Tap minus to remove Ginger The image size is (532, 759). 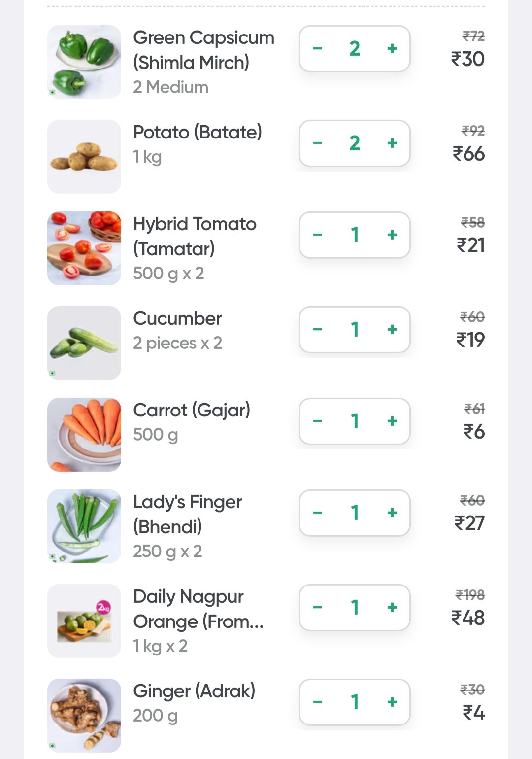click(318, 702)
